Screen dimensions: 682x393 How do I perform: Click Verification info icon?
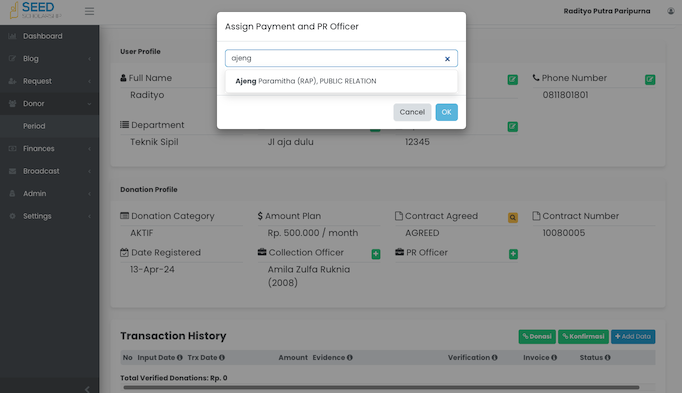click(495, 357)
